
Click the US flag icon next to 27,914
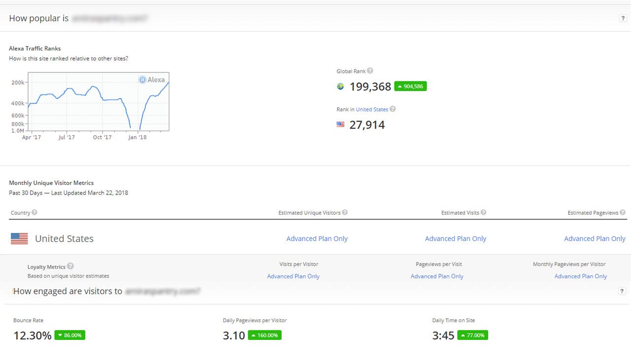pos(340,125)
